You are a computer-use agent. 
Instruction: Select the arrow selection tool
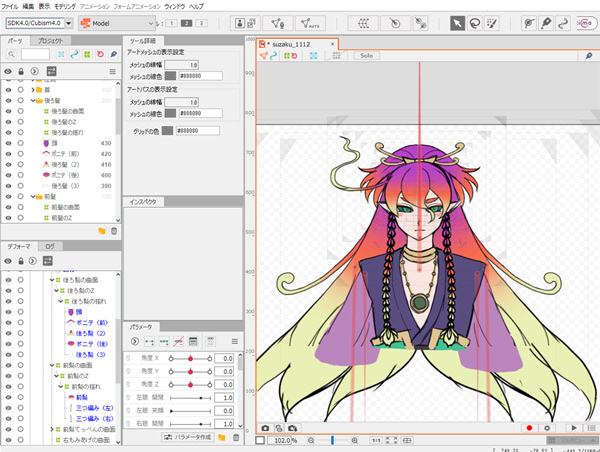(x=457, y=22)
